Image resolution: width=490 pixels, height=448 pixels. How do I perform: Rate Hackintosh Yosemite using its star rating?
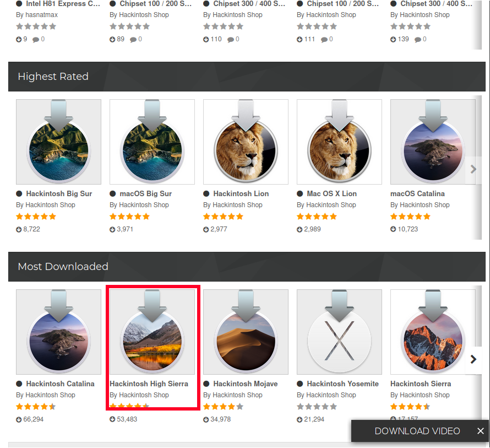[317, 407]
